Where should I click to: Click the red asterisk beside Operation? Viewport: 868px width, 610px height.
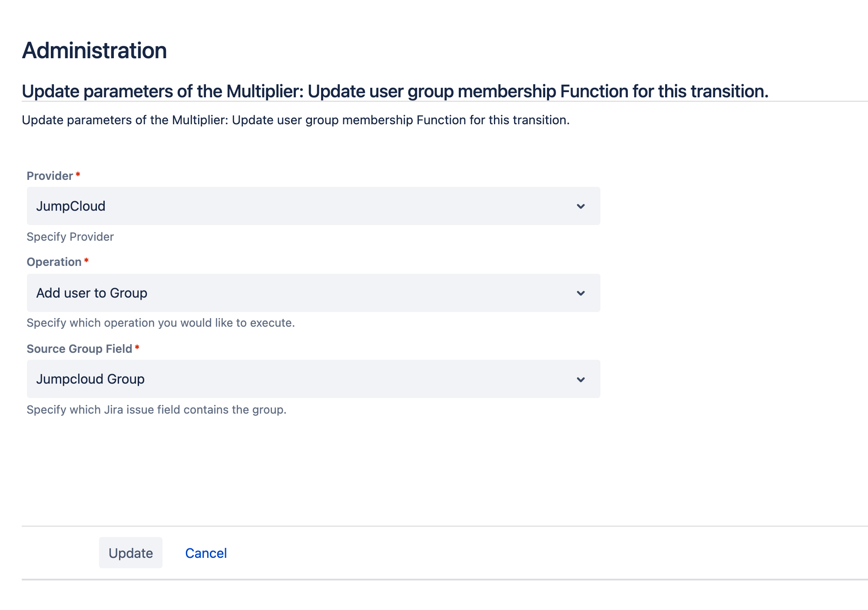(86, 261)
